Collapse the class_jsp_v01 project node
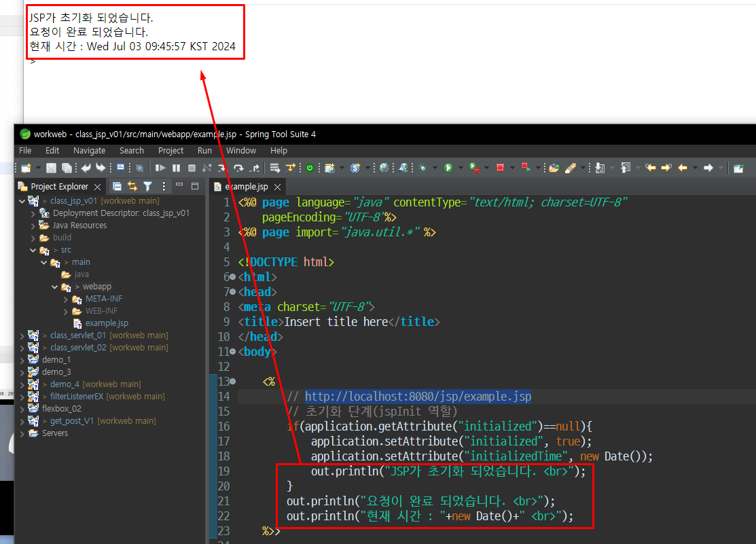This screenshot has height=544, width=756. 22,201
